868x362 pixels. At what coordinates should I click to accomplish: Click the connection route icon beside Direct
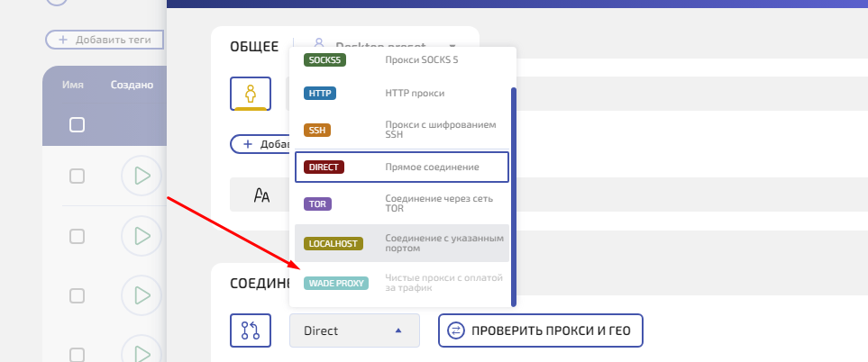251,330
